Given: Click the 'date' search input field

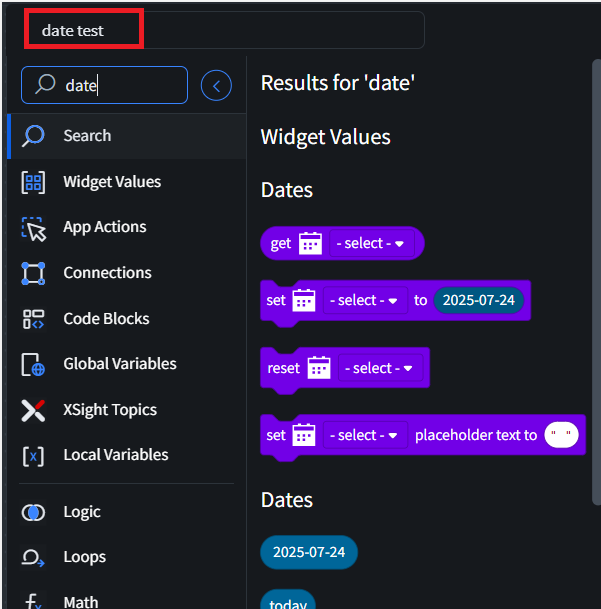Looking at the screenshot, I should click(120, 86).
